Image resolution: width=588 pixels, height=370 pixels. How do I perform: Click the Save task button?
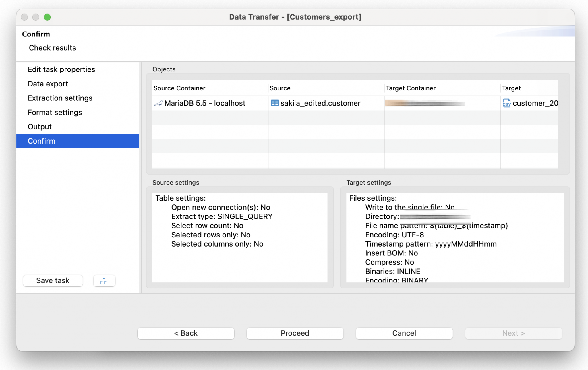pos(53,281)
